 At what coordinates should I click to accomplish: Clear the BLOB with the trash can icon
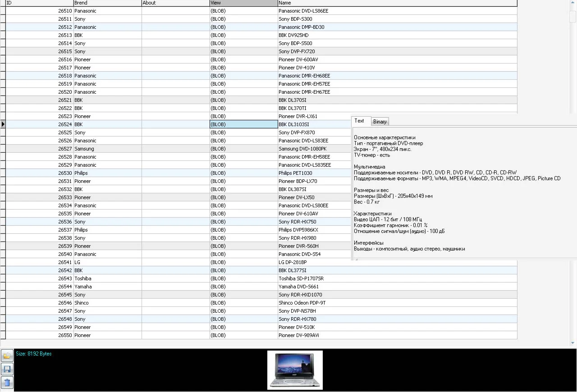click(7, 383)
